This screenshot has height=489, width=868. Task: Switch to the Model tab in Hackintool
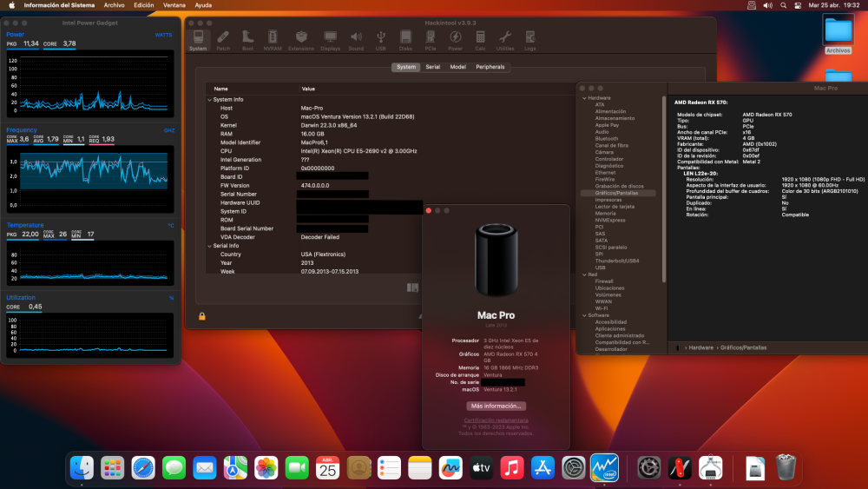(457, 67)
